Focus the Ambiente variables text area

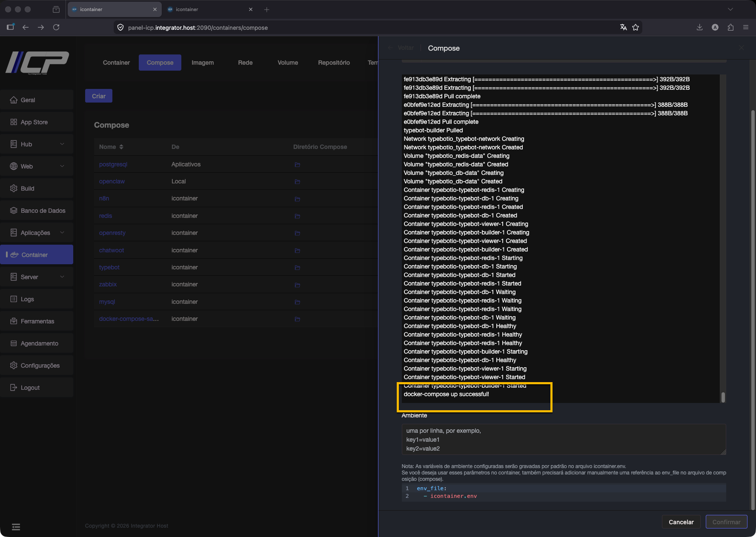coord(563,440)
